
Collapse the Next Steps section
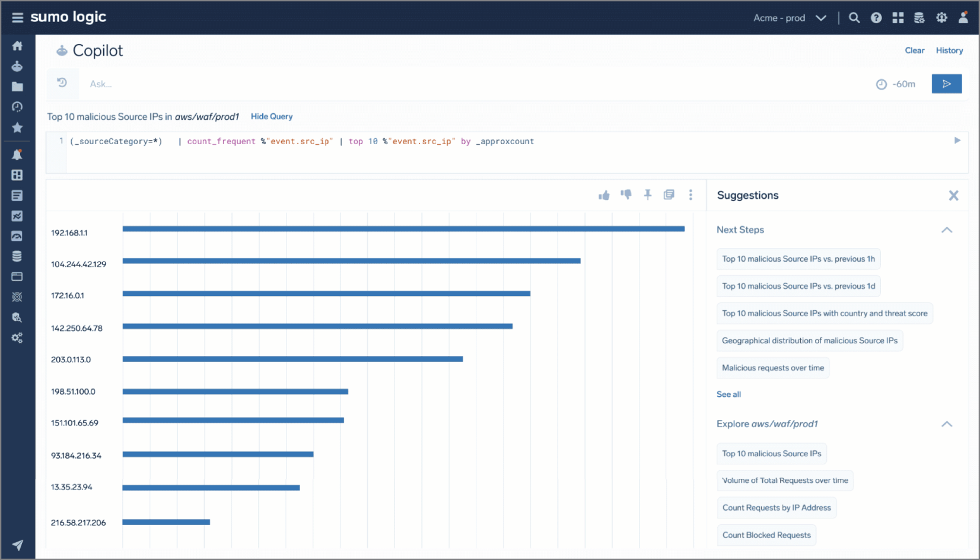point(947,230)
